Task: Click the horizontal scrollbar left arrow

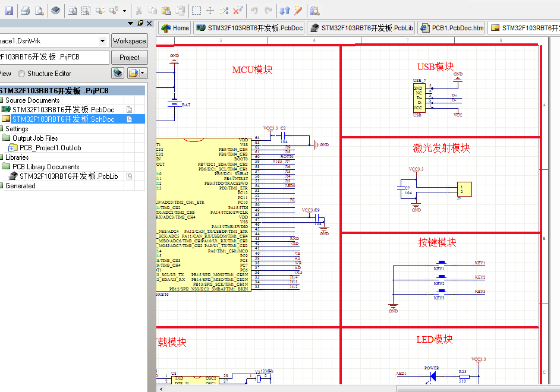Action: click(x=161, y=389)
